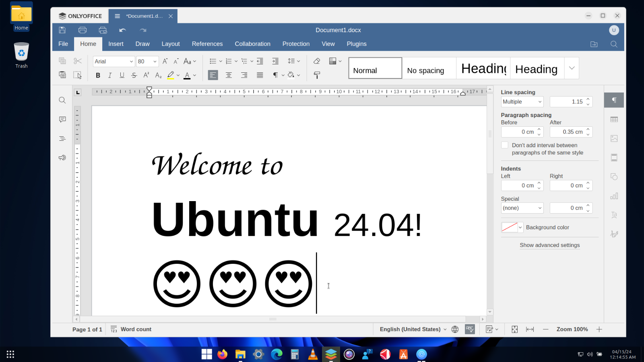Decrease font size with the decrement icon

click(x=176, y=61)
